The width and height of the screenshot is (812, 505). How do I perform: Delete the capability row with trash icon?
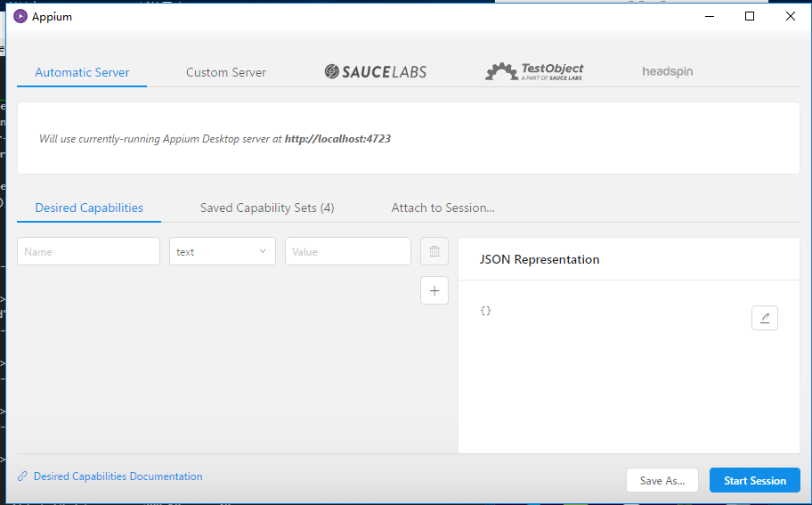(x=434, y=251)
